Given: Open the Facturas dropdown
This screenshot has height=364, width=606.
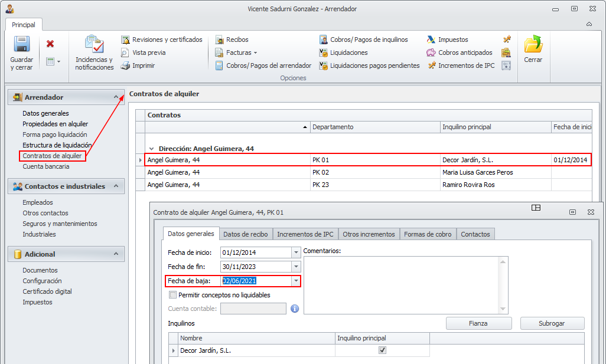Looking at the screenshot, I should point(236,53).
